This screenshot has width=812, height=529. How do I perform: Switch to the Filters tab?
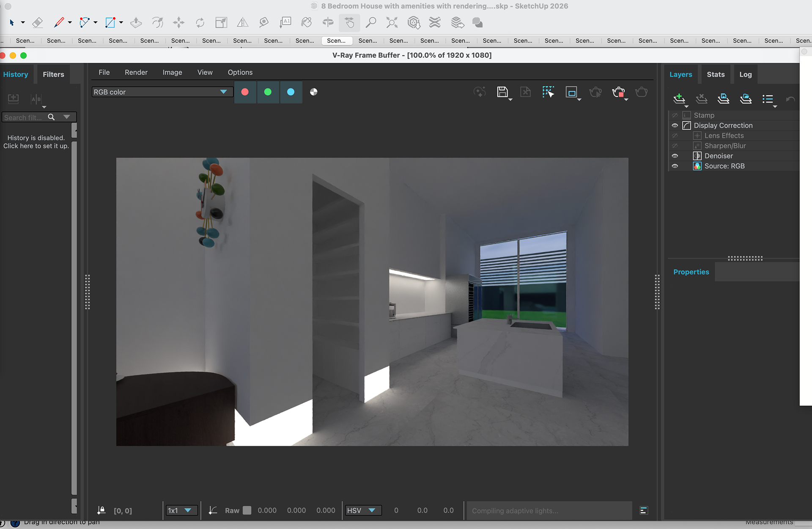[53, 74]
